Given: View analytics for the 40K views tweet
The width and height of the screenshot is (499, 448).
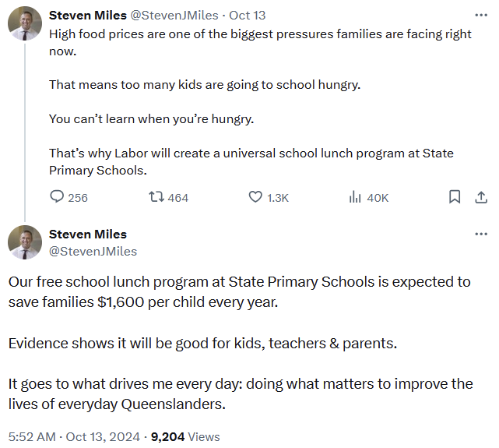Looking at the screenshot, I should click(x=355, y=198).
